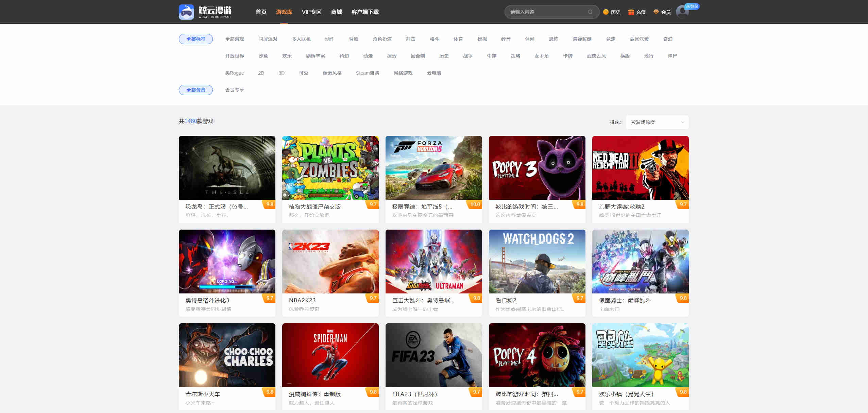Switch to the VIP专区 nav tab
The height and width of the screenshot is (413, 868).
(311, 12)
